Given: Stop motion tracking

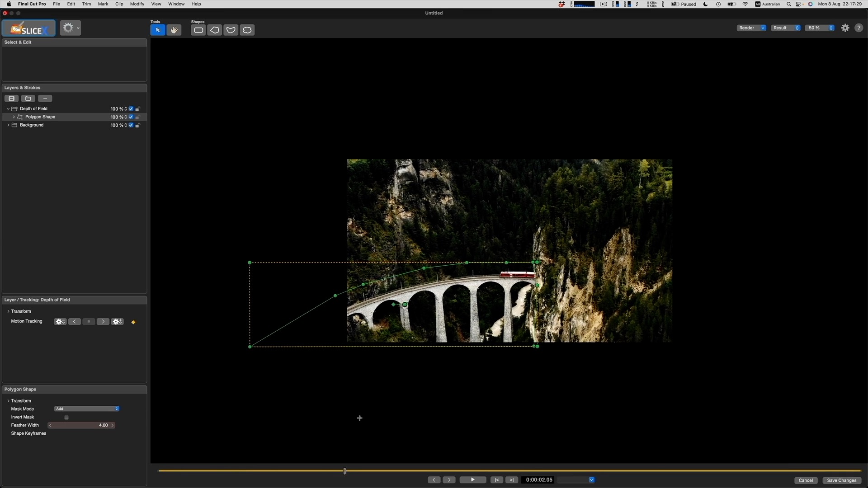Looking at the screenshot, I should point(89,322).
